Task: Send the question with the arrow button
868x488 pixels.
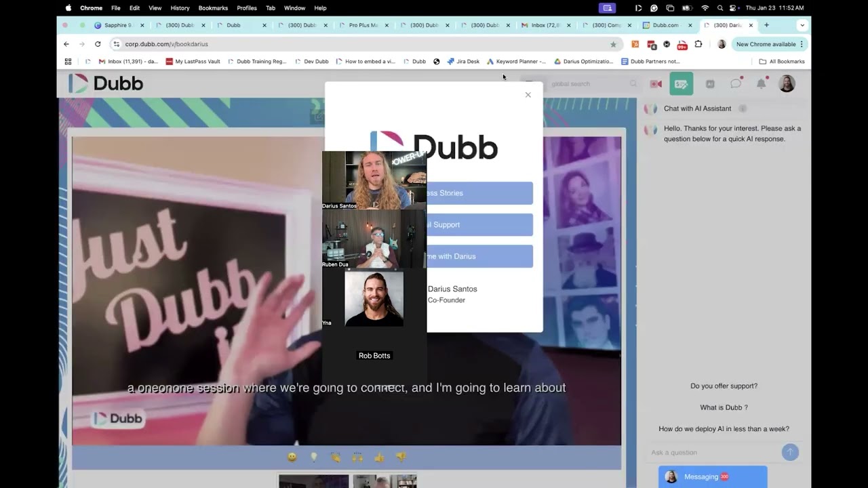Action: click(x=790, y=452)
